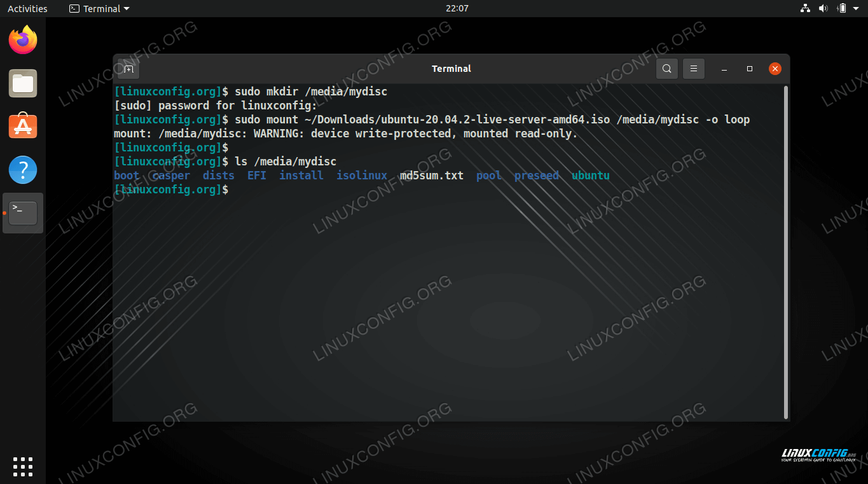Open the Activities overview
The width and height of the screenshot is (868, 484).
(x=27, y=8)
